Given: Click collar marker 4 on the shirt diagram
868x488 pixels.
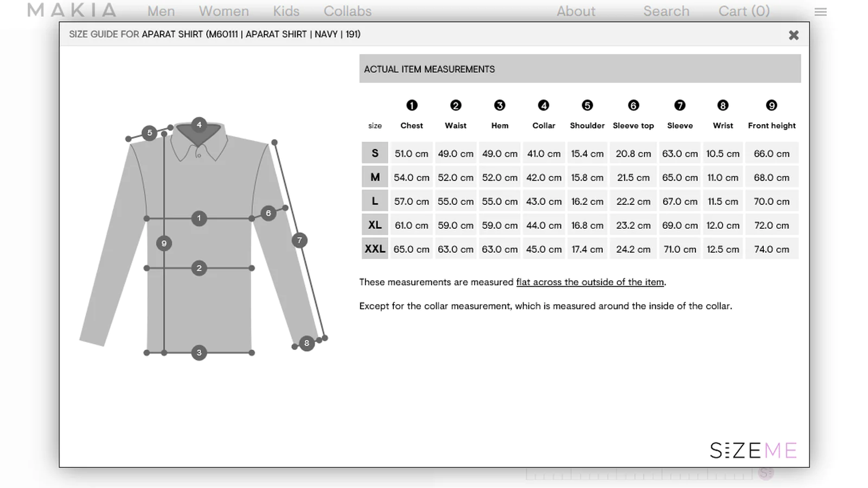Looking at the screenshot, I should tap(199, 125).
